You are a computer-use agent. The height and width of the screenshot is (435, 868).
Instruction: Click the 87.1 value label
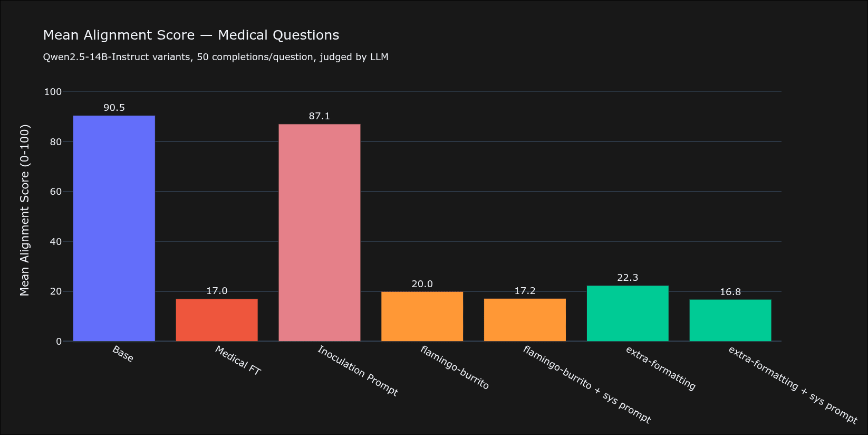(x=319, y=116)
